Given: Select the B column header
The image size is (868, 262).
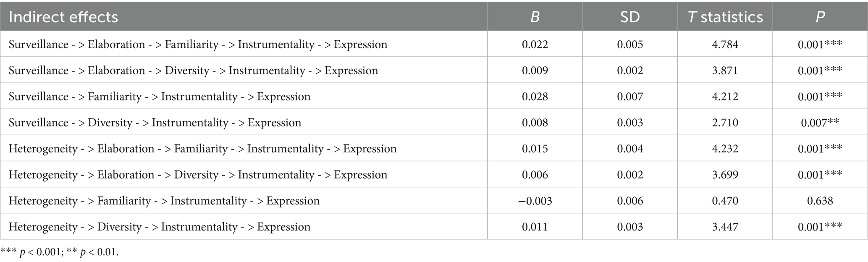Looking at the screenshot, I should click(x=535, y=17).
